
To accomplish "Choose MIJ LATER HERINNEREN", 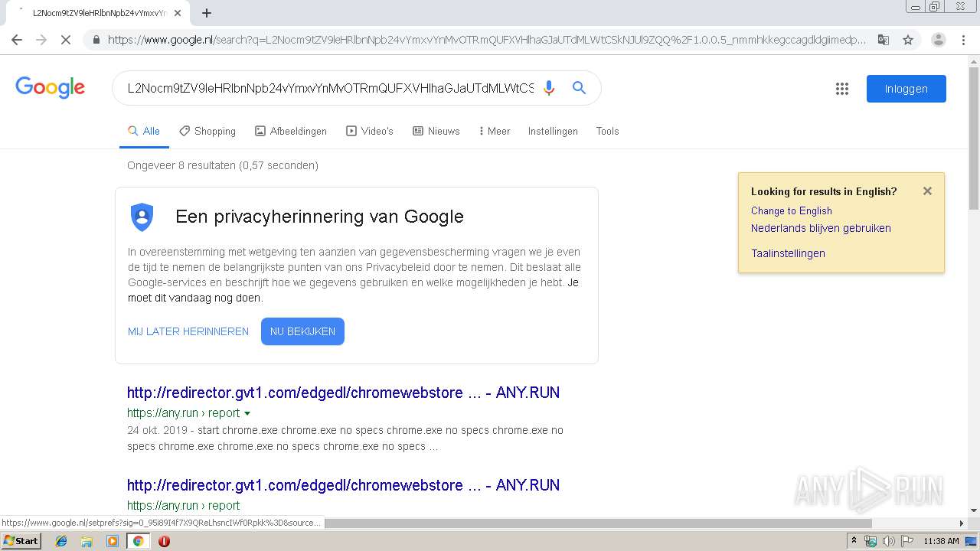I will tap(188, 331).
